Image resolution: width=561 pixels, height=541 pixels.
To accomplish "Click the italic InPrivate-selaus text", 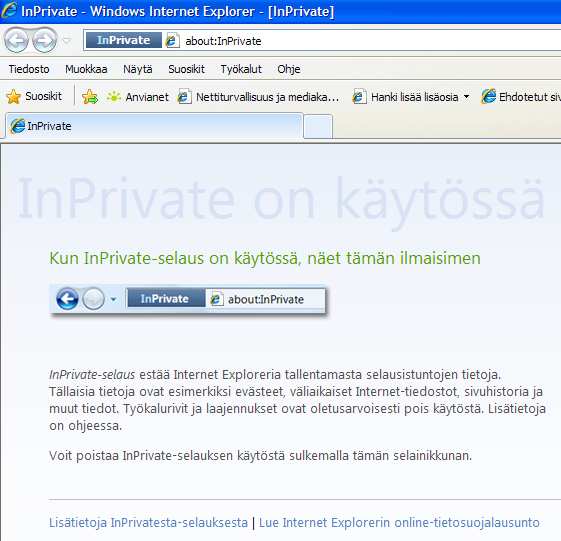I will (x=92, y=375).
